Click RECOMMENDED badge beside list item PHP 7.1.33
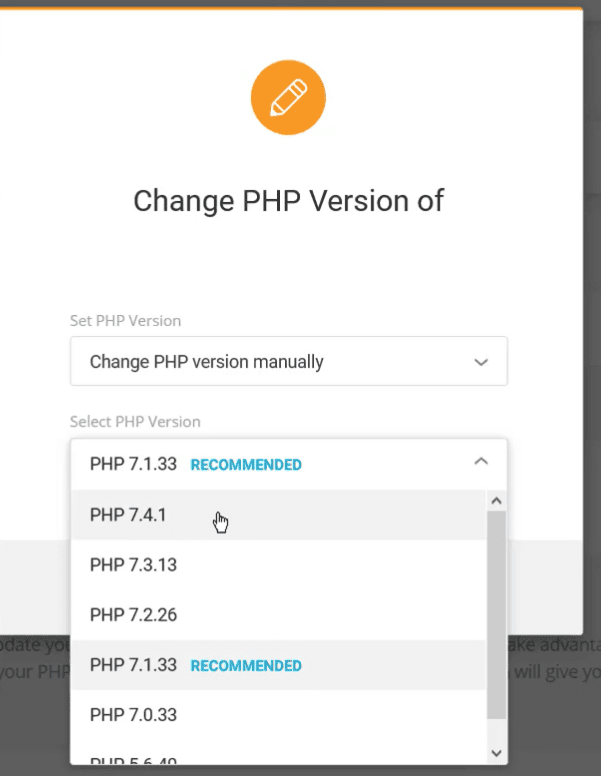 pos(246,666)
